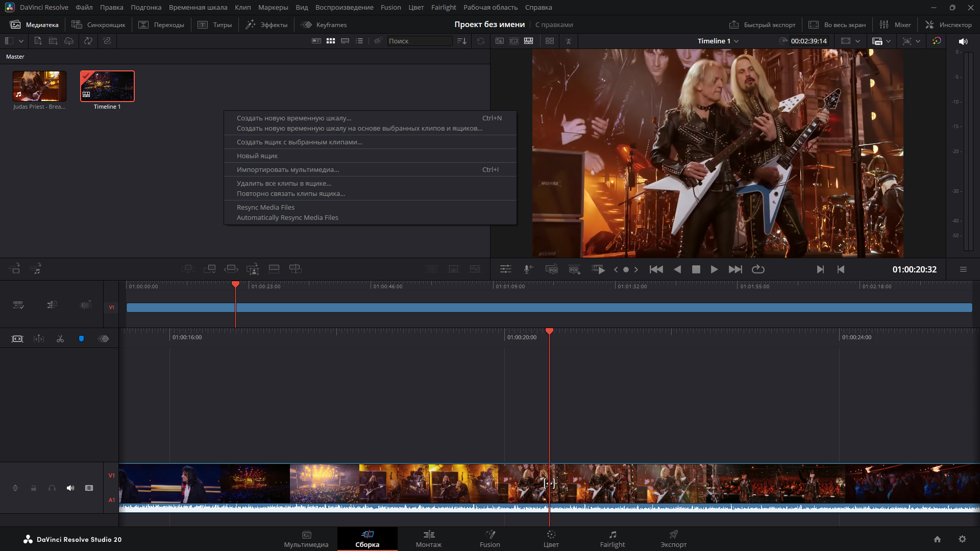Select source tape viewer mode

pos(514,41)
